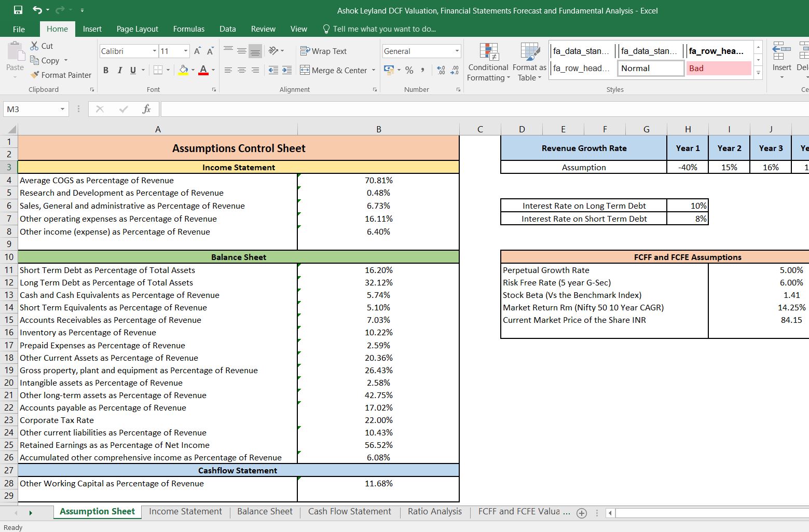Switch to the Formulas tab
Viewport: 809px width, 532px height.
[x=189, y=29]
